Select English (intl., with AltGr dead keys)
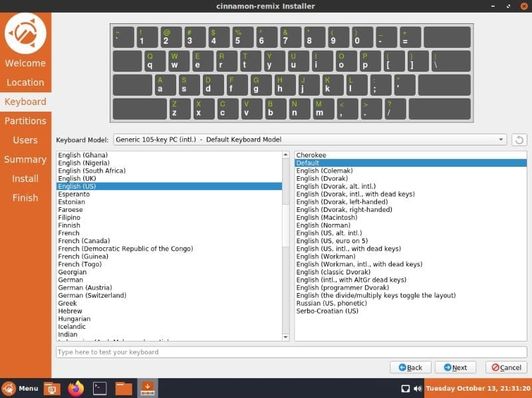 pos(410,280)
